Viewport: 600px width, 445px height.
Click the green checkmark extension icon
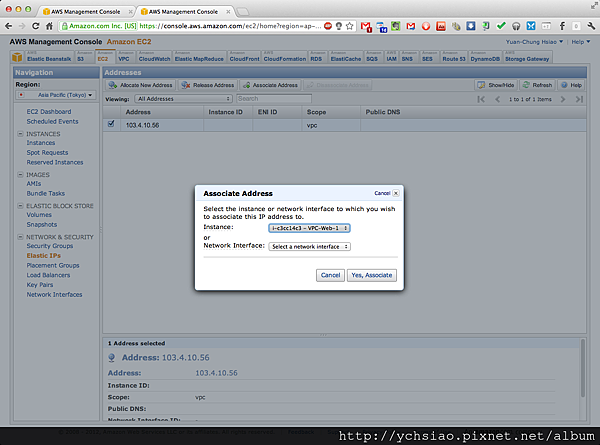pos(501,26)
